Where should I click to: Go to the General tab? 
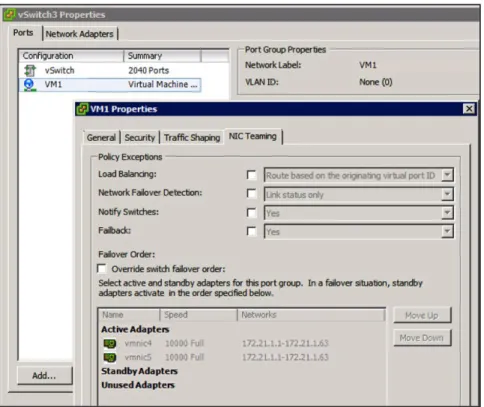[x=101, y=137]
